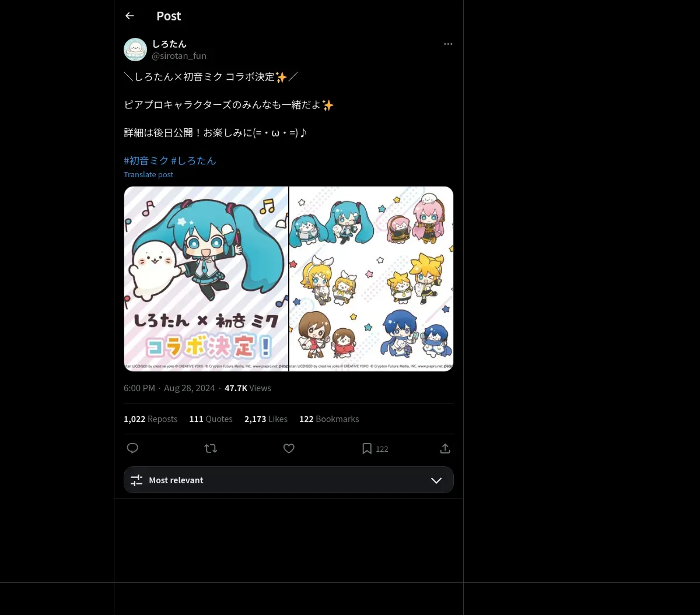
Task: Open the left Miku collab image
Action: coord(206,279)
